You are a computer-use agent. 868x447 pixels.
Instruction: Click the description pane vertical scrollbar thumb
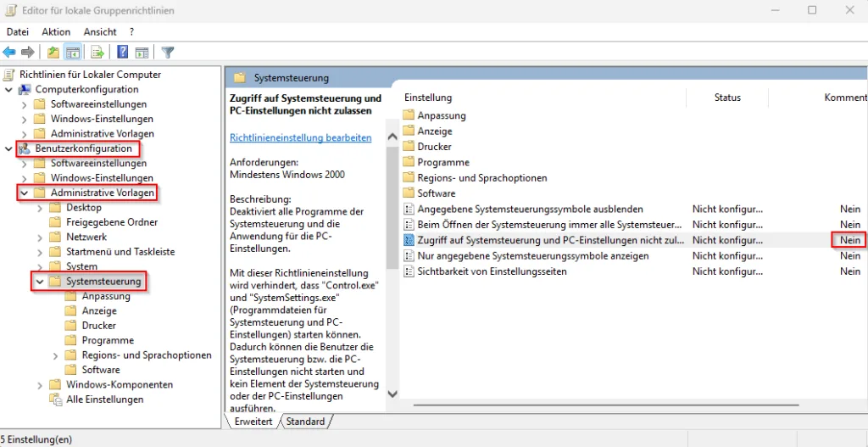[392, 208]
